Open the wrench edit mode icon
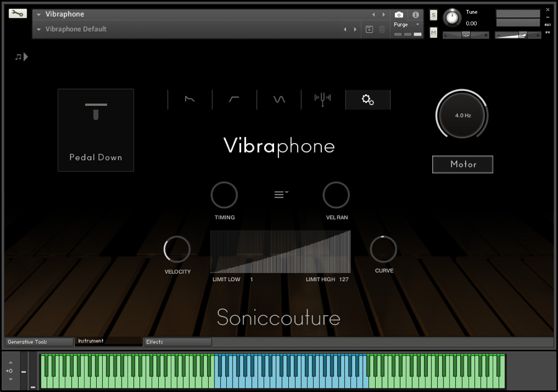Viewport: 558px width, 392px height. click(17, 14)
